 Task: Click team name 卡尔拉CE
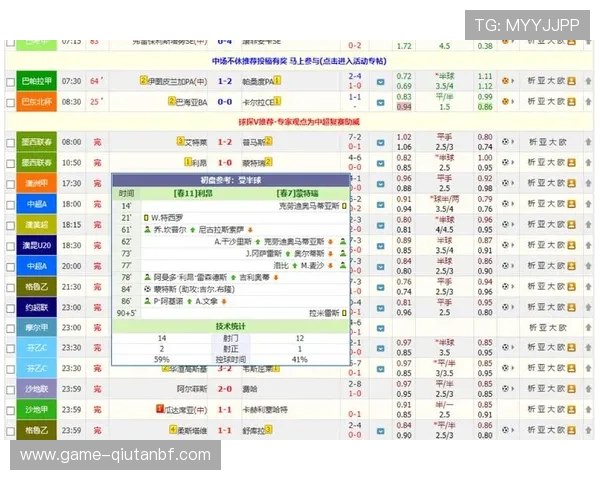coord(258,102)
